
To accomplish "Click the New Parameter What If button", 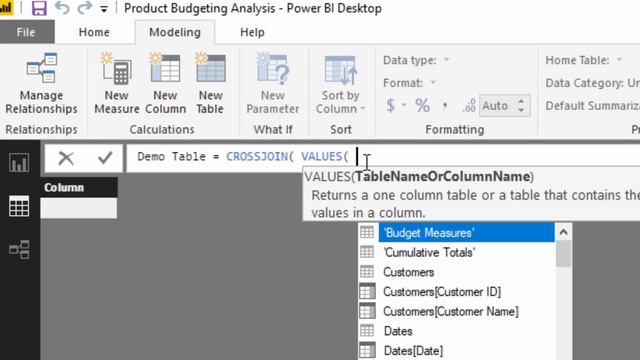I will [273, 84].
